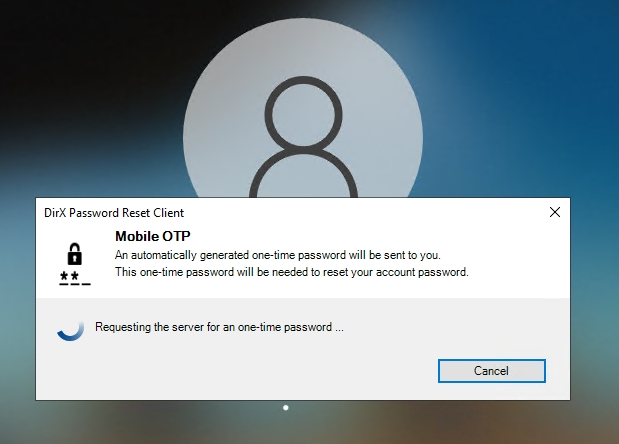Click empty gray panel left of Cancel
Screen dimensions: 619x444
pyautogui.click(x=237, y=371)
